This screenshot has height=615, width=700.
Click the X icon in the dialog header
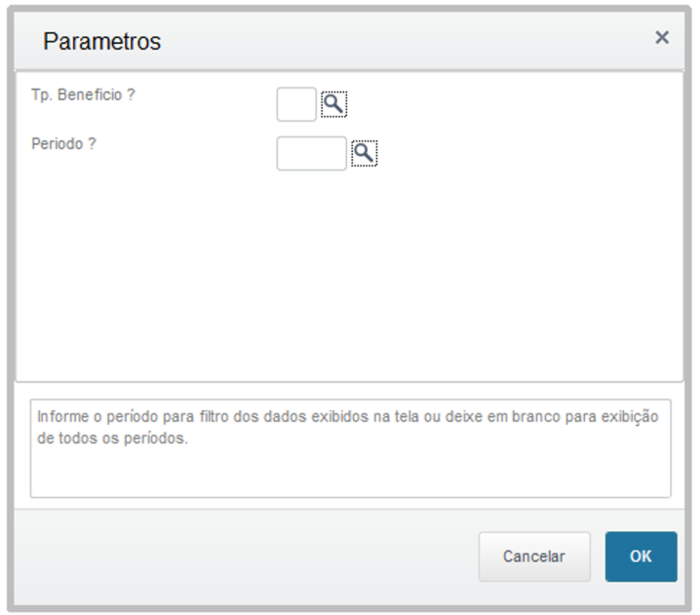point(662,38)
